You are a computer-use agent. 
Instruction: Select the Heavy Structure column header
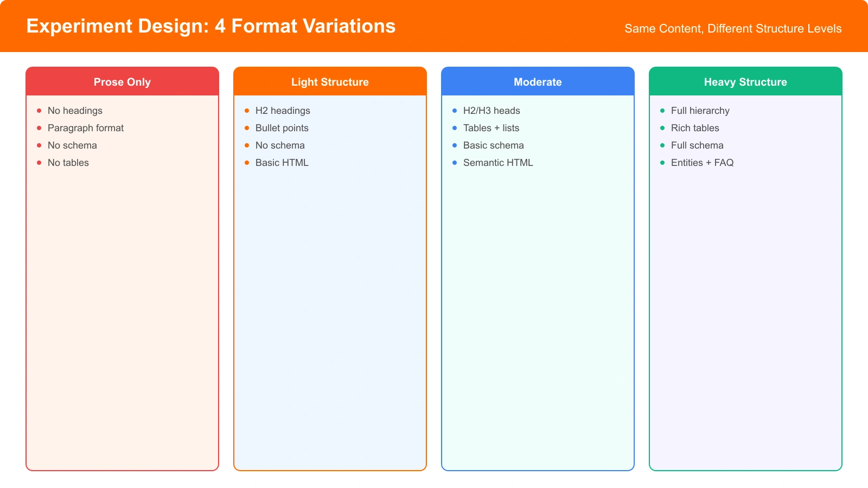pyautogui.click(x=745, y=82)
